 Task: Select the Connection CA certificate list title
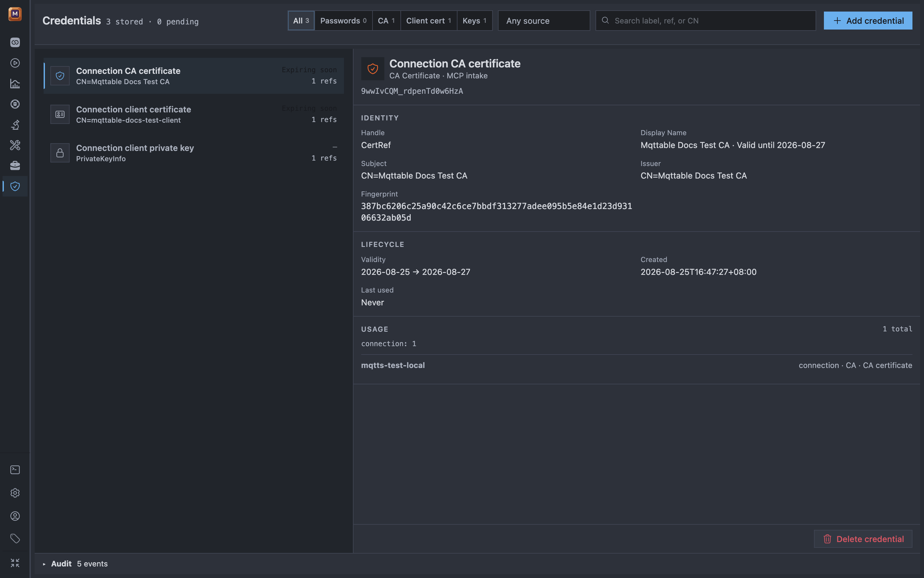click(128, 71)
